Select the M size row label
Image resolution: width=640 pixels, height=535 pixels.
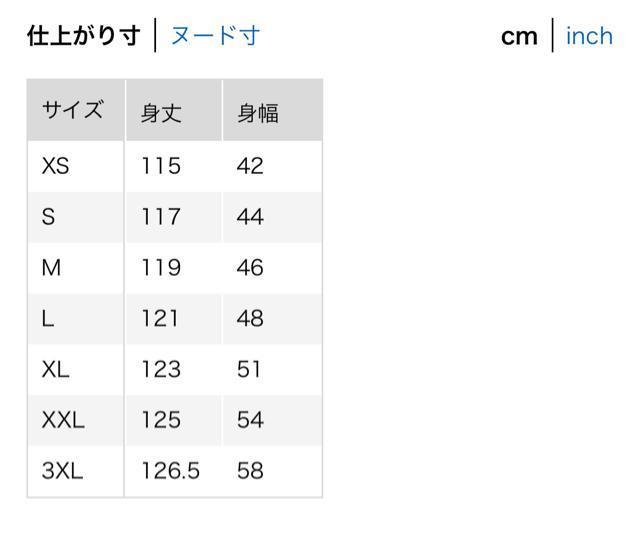51,268
